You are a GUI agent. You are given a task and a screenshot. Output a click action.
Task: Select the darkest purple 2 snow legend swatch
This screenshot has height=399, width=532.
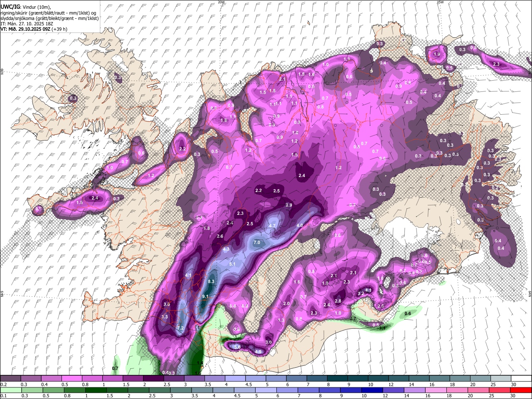[153, 378]
